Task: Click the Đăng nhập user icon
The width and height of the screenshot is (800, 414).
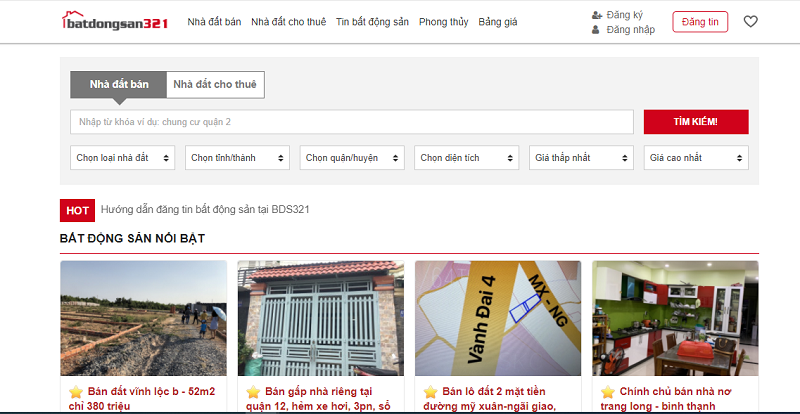Action: click(595, 30)
